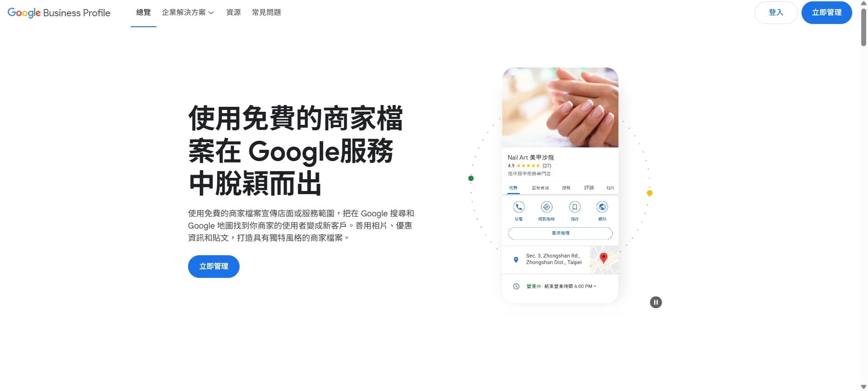
Task: Click the bookmark save icon on the card
Action: [575, 207]
